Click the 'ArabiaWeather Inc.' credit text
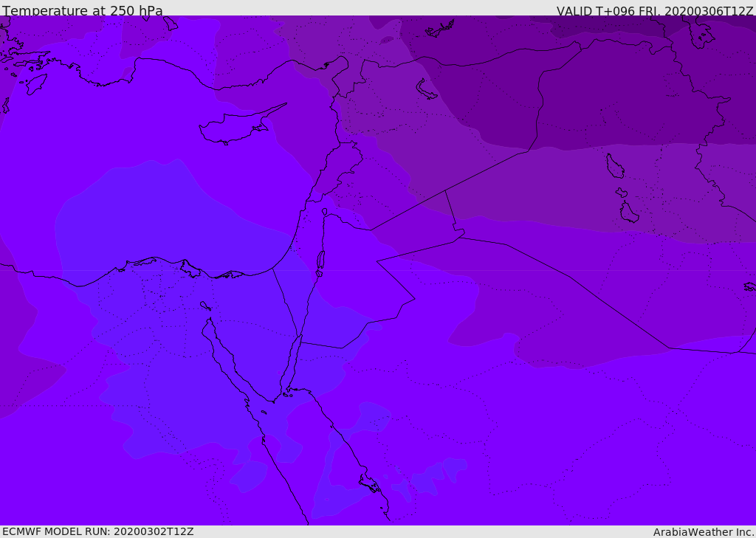The image size is (756, 538). pos(704,532)
